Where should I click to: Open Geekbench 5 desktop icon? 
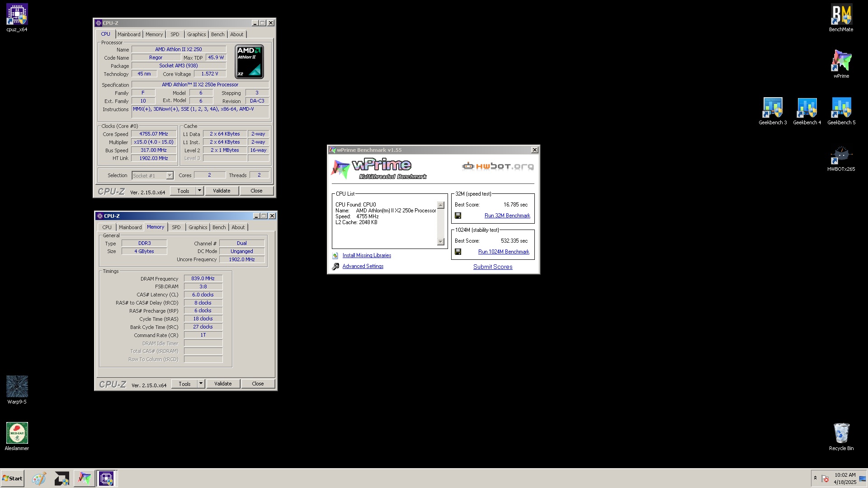[x=841, y=111]
